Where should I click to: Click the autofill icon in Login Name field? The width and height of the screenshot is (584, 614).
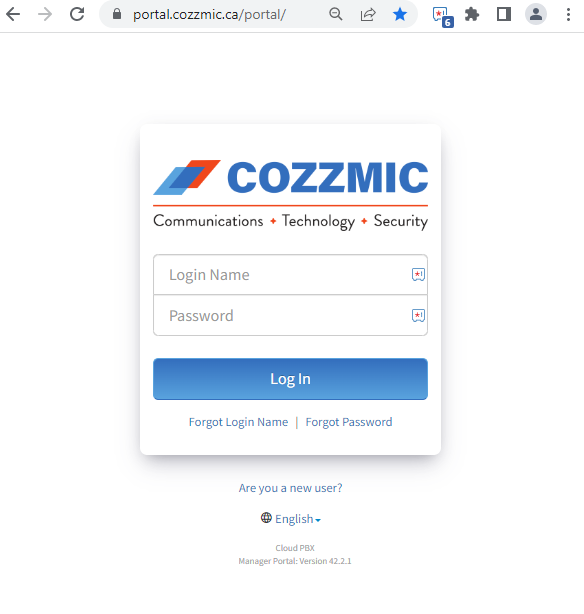coord(418,274)
